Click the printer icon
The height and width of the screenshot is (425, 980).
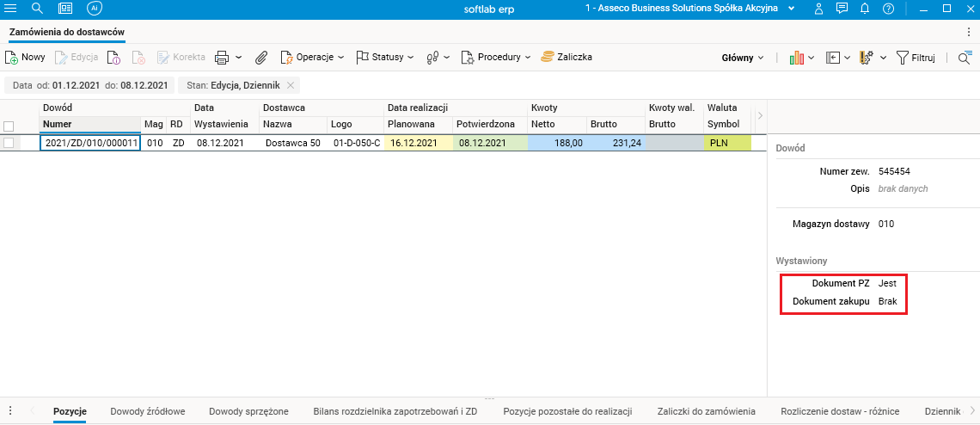(x=222, y=58)
